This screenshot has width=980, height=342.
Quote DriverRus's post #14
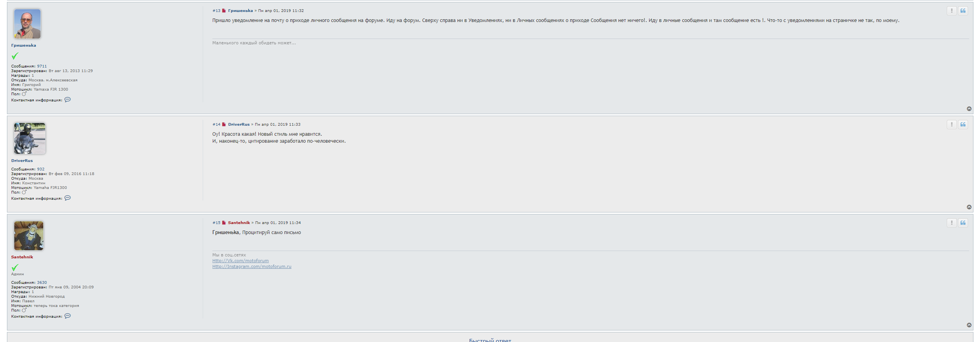tap(963, 125)
